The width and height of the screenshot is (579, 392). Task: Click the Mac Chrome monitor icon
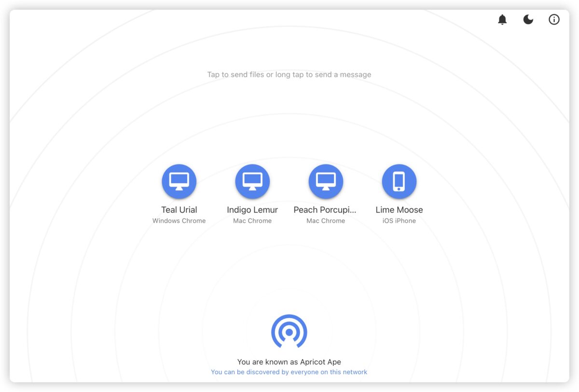[252, 181]
